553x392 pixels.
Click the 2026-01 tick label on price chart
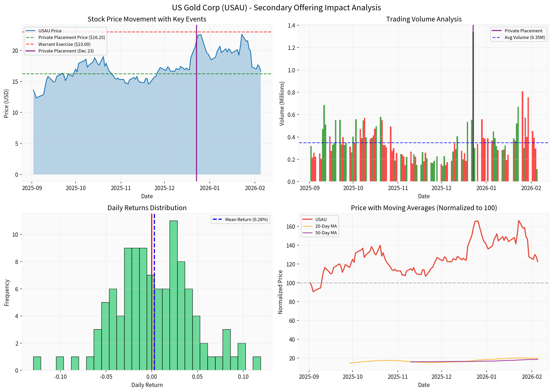pyautogui.click(x=210, y=188)
